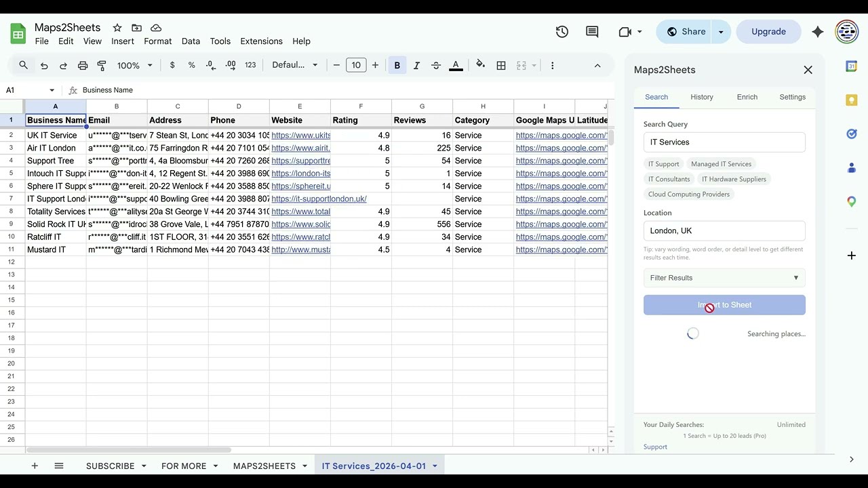The width and height of the screenshot is (868, 488).
Task: Switch to the Enrich tab
Action: 747,97
